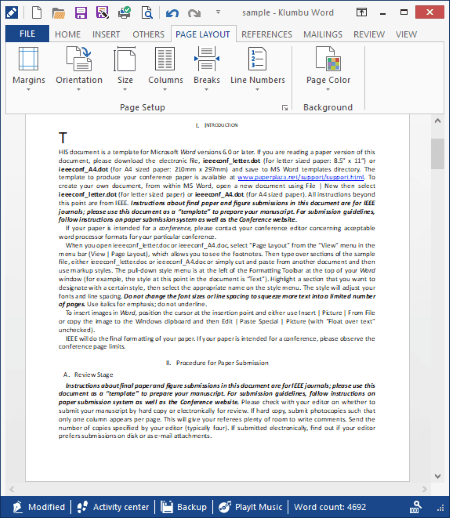
Task: Click the Introduction section heading
Action: pos(217,125)
